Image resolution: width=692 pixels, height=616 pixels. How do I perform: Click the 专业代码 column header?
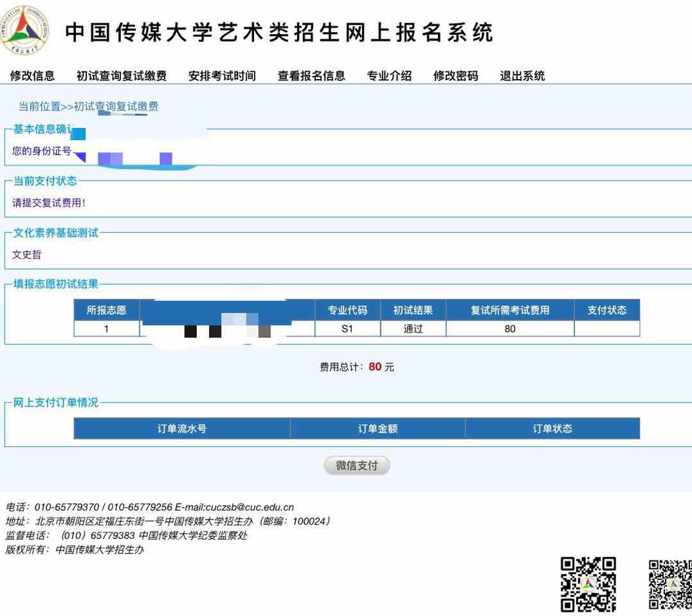coord(347,310)
